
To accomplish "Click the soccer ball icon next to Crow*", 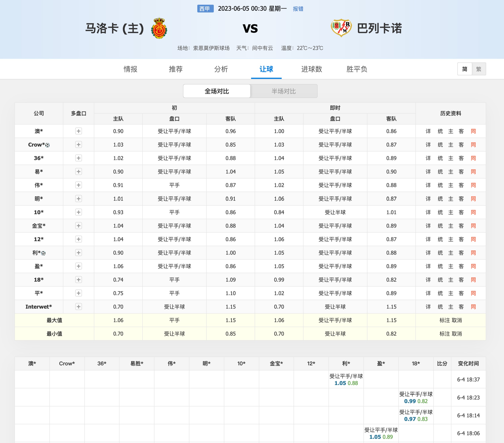I will [x=48, y=145].
